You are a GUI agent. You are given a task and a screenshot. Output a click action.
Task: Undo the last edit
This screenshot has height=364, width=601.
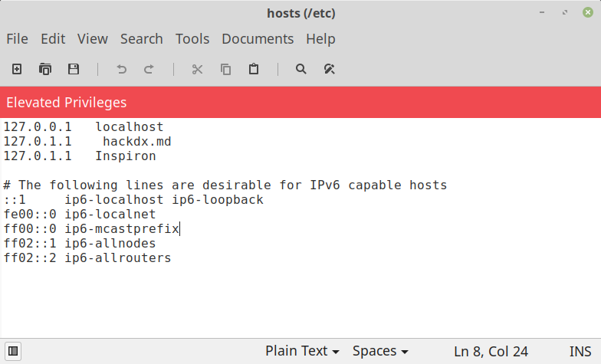pos(121,69)
